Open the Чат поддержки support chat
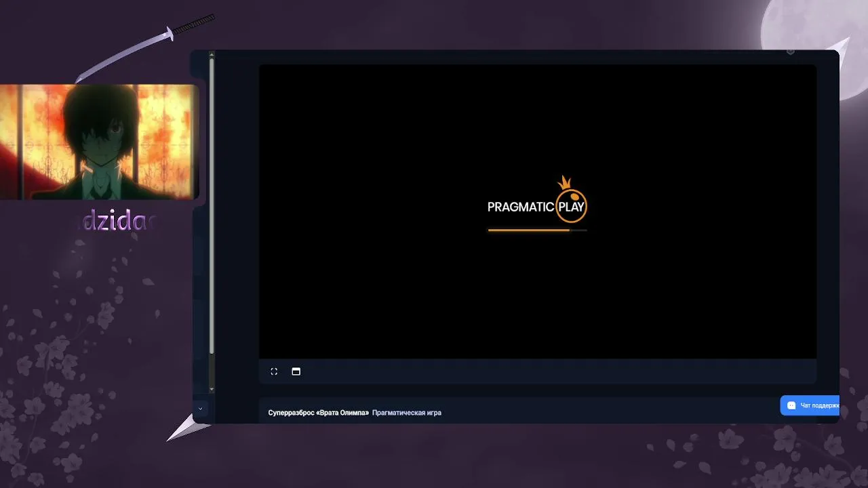This screenshot has height=488, width=868. click(810, 405)
